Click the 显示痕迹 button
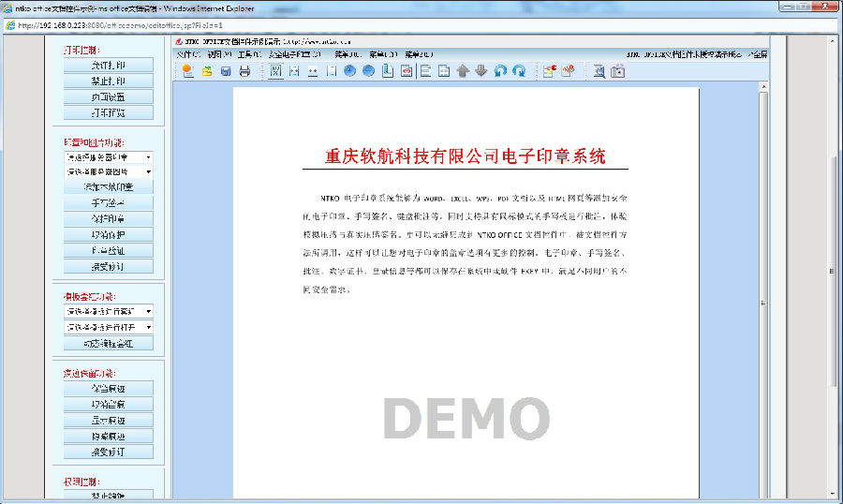The width and height of the screenshot is (843, 504). click(x=108, y=420)
